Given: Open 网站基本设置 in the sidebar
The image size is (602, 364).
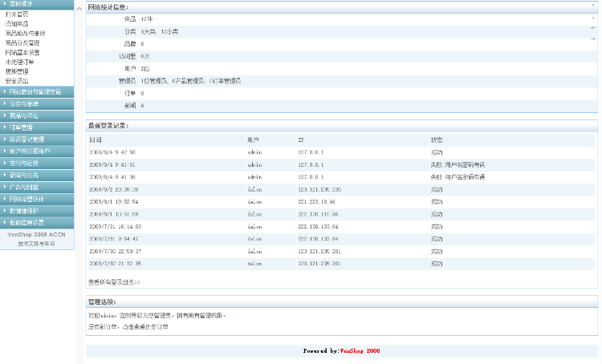Looking at the screenshot, I should [22, 53].
